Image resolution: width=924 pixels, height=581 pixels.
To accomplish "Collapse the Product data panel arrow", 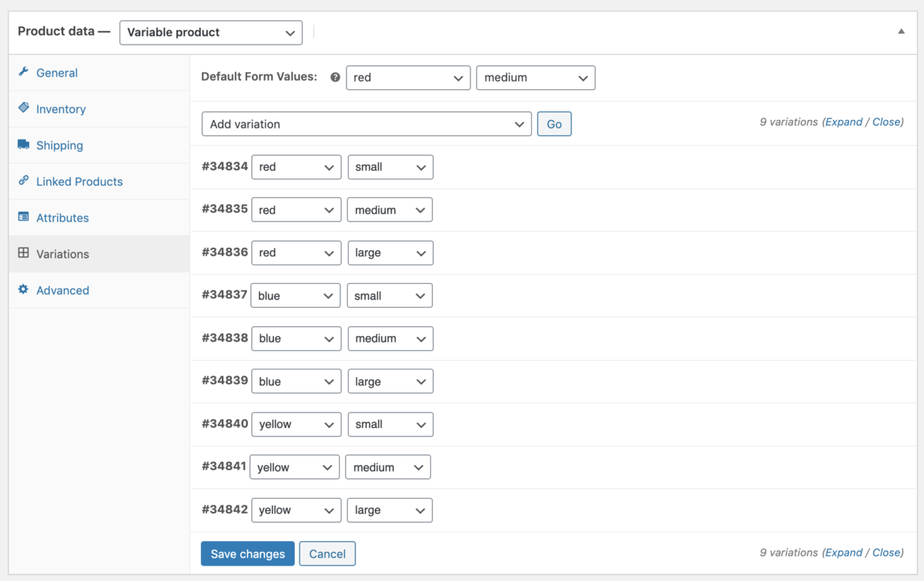I will 902,32.
